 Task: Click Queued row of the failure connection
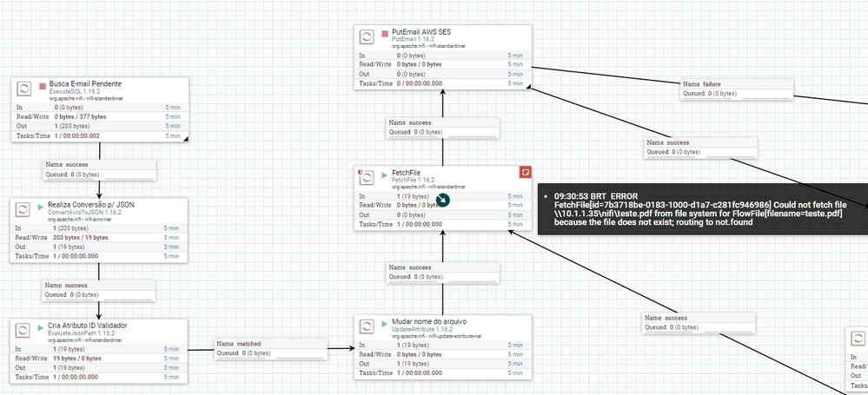pyautogui.click(x=737, y=94)
